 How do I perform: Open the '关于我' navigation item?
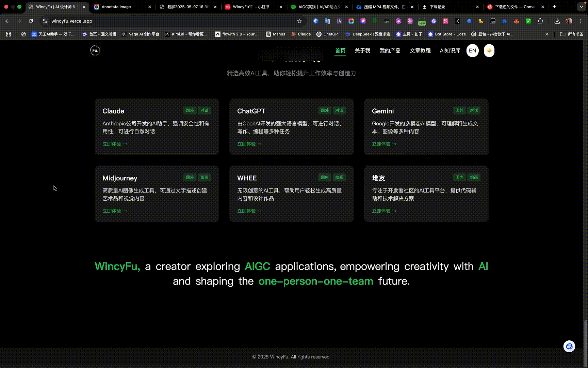point(362,51)
